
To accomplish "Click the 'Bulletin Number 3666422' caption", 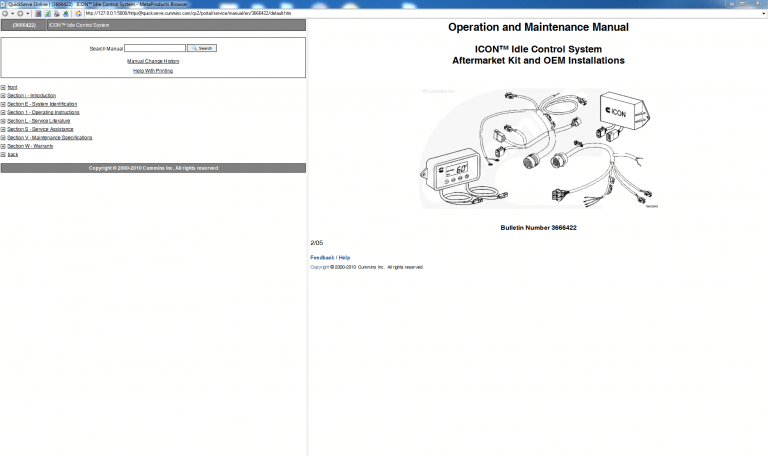I will [538, 228].
